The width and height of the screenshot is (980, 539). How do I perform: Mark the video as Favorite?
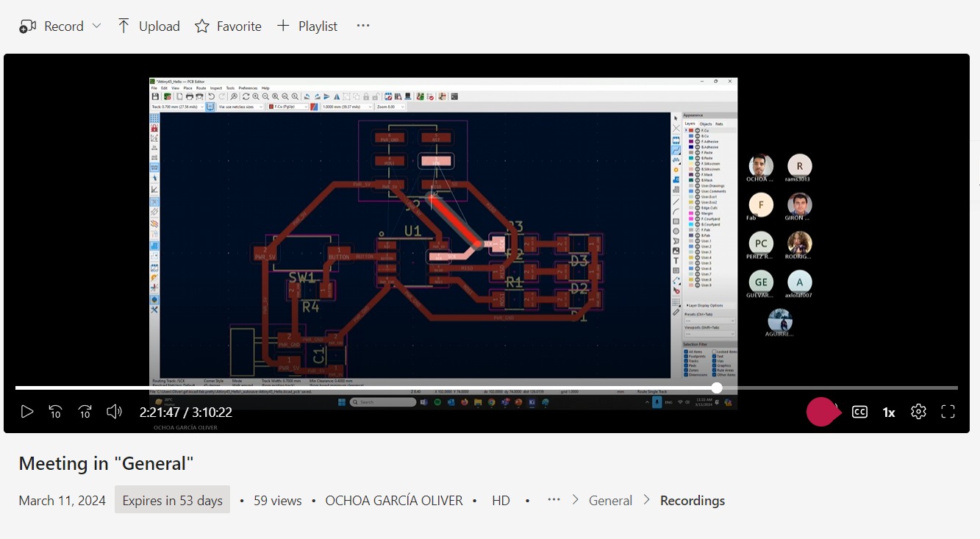coord(228,26)
